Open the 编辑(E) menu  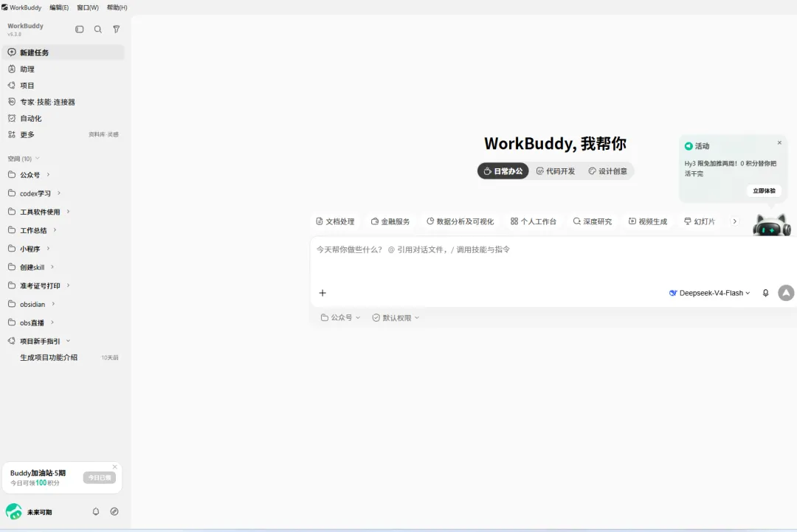click(59, 7)
